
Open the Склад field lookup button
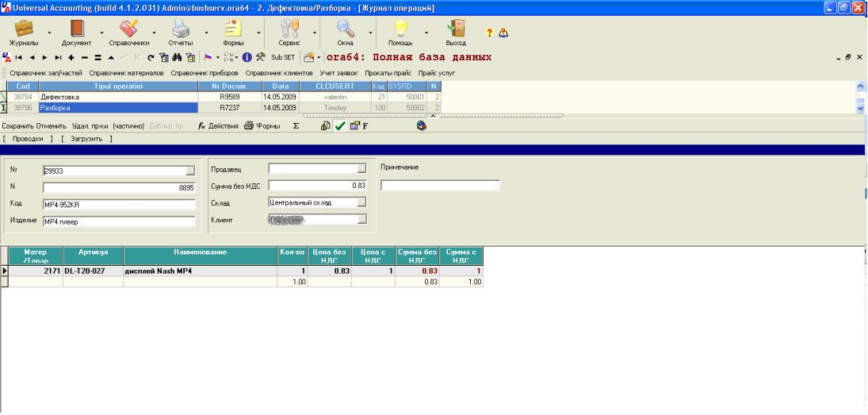tap(361, 203)
